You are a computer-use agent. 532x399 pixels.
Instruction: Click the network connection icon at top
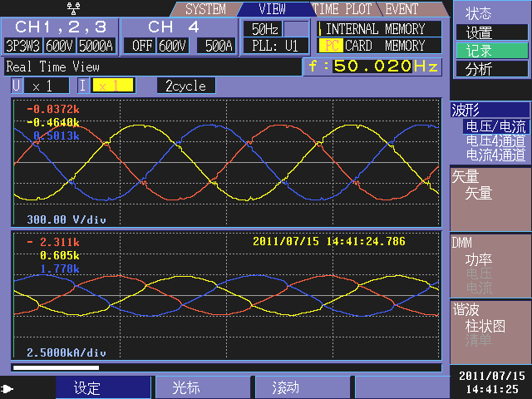pos(74,8)
